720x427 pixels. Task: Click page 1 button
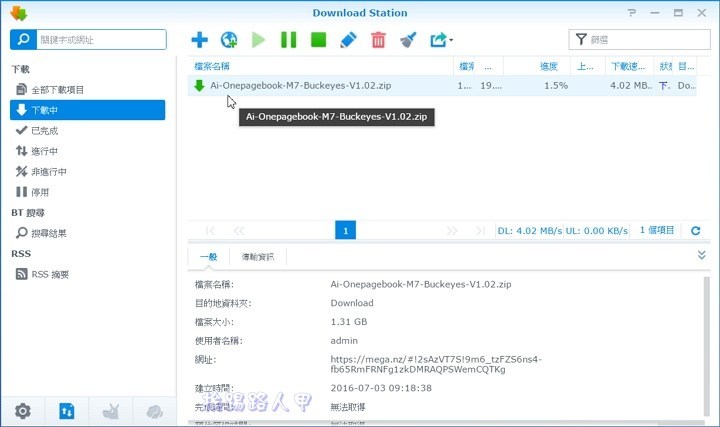point(345,230)
